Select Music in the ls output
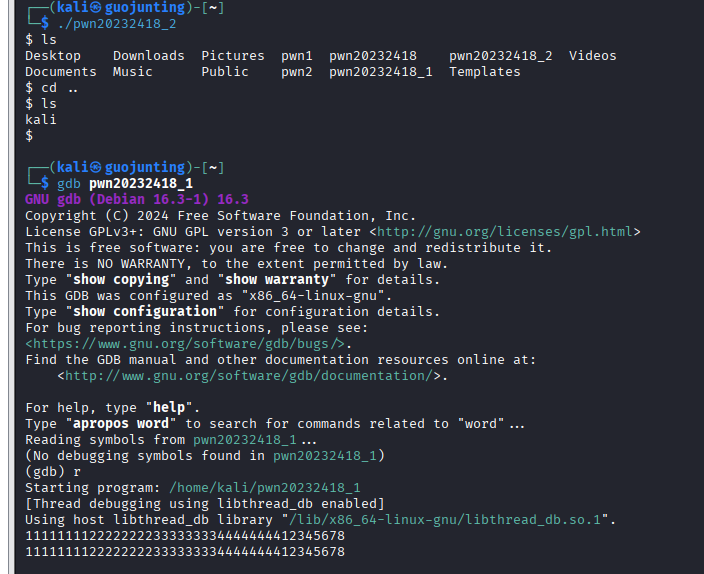Viewport: 704px width, 574px height. pos(133,72)
